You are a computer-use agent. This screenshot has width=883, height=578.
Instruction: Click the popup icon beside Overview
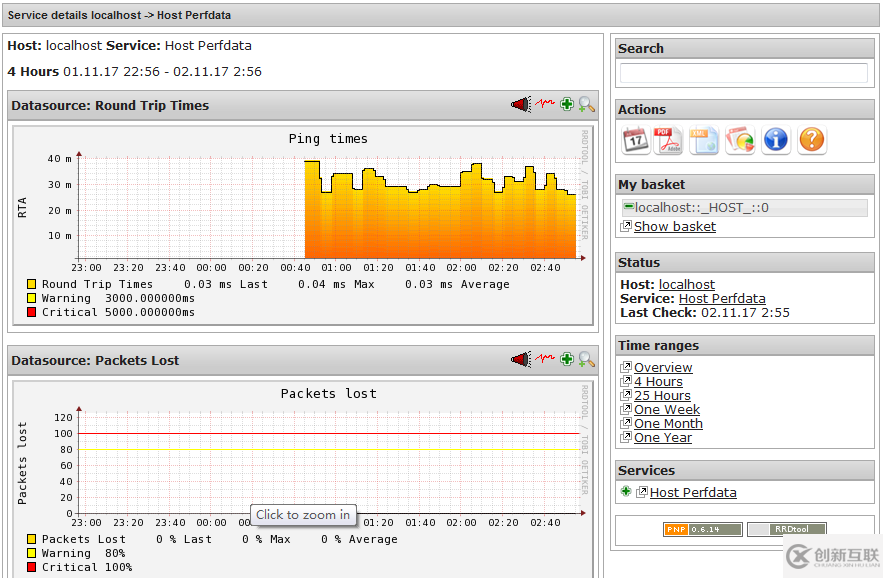(x=626, y=367)
